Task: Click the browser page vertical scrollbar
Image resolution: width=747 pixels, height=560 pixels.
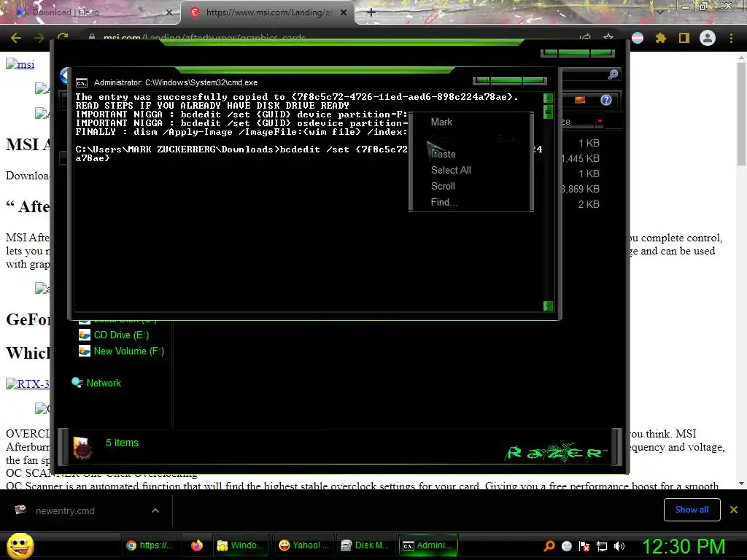Action: pyautogui.click(x=741, y=114)
